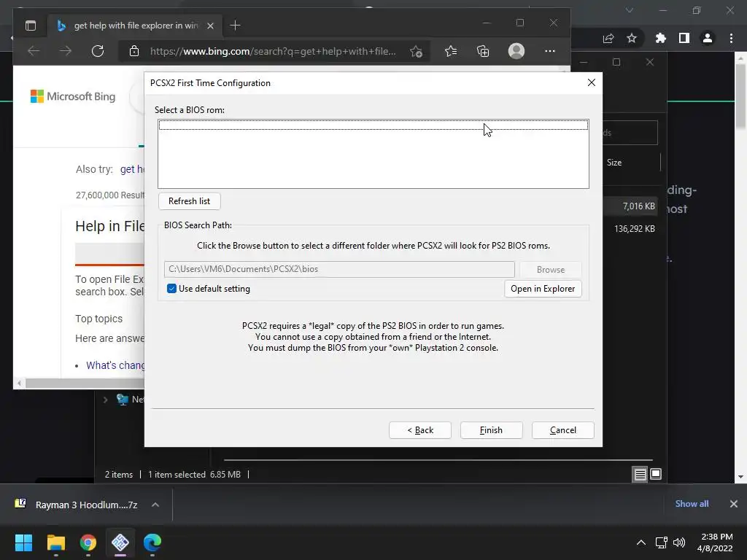
Task: Uncheck Use default setting checkbox
Action: coord(172,289)
